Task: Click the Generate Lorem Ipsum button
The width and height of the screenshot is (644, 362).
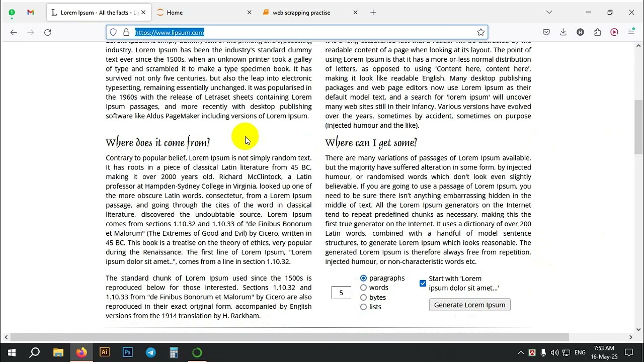Action: pos(469,305)
